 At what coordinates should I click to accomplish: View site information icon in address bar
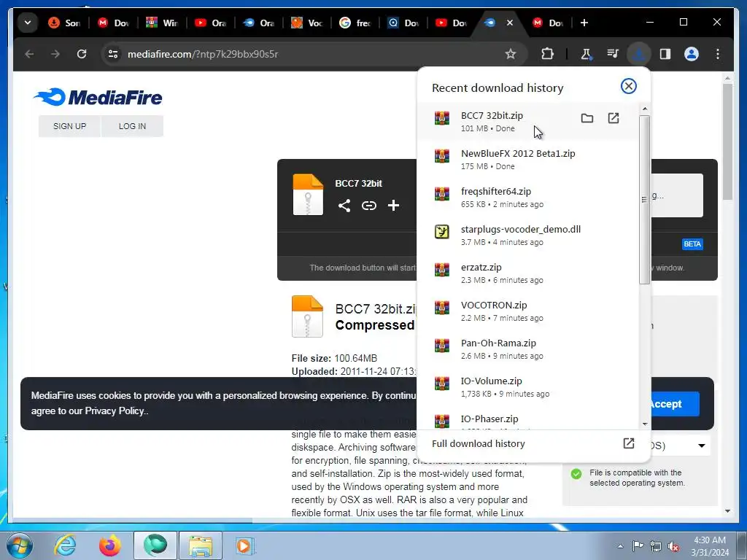pyautogui.click(x=113, y=54)
